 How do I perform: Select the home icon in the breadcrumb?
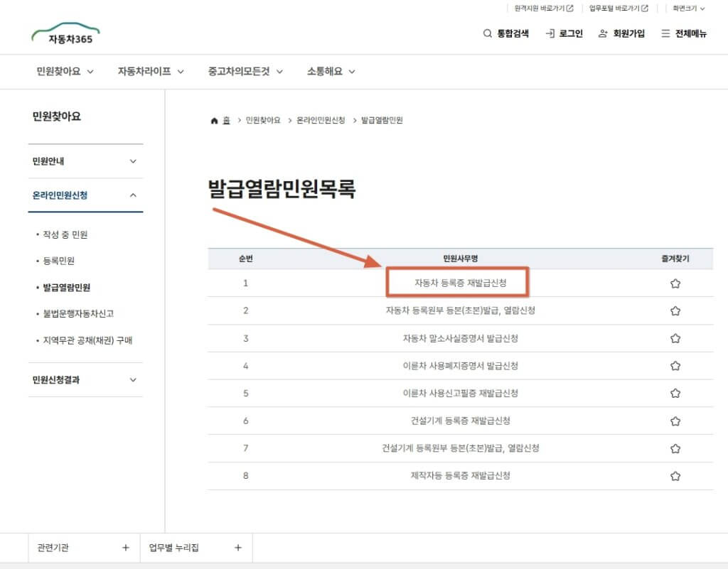(213, 120)
